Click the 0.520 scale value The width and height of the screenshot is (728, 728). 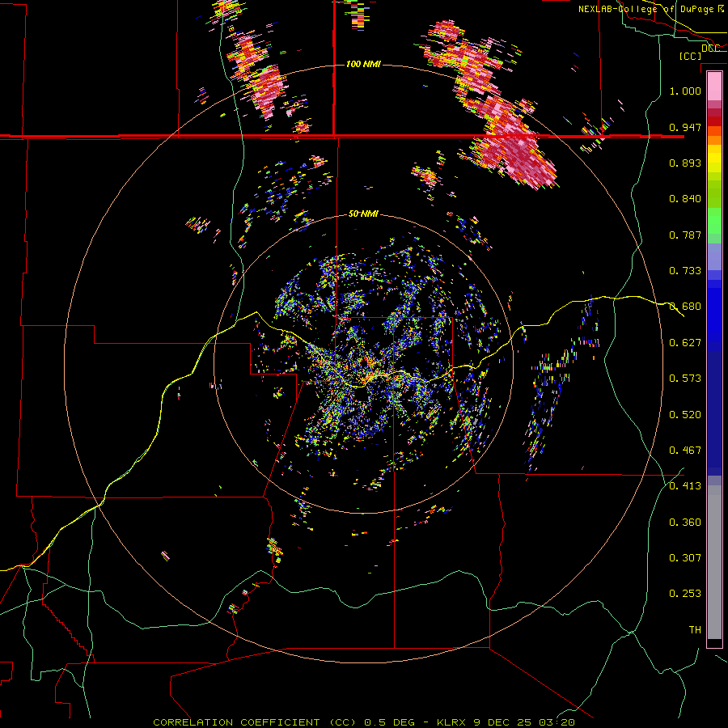[x=685, y=414]
